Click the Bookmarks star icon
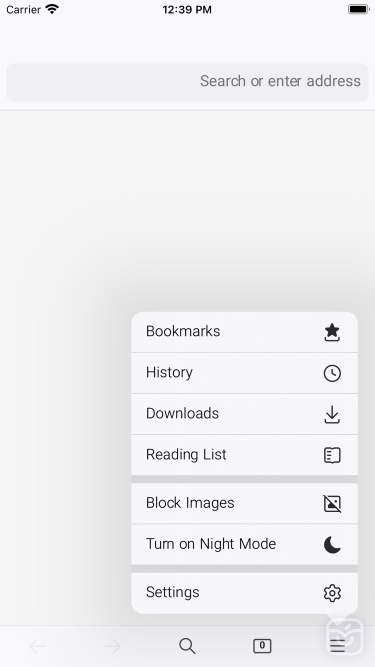The height and width of the screenshot is (667, 375). tap(332, 332)
